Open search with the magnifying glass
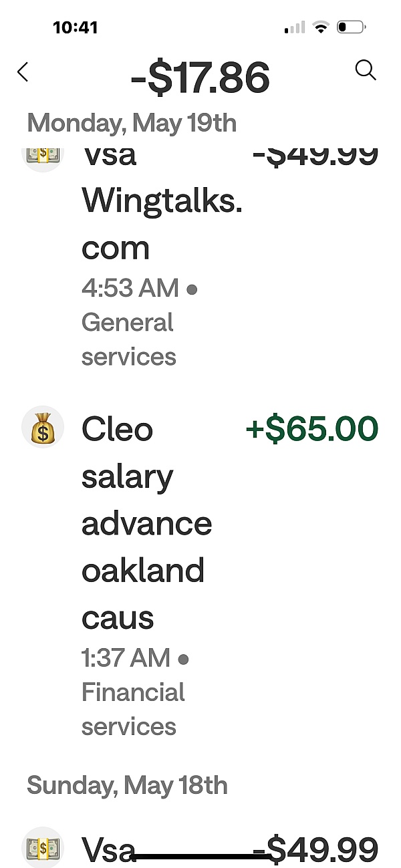Screen dimensions: 401x868 [366, 69]
